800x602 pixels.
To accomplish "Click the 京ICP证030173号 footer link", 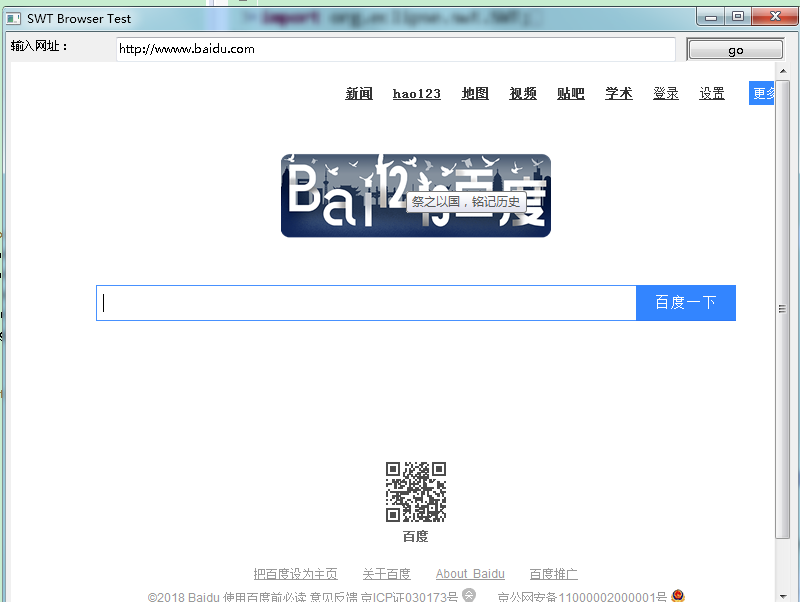I will pos(409,597).
